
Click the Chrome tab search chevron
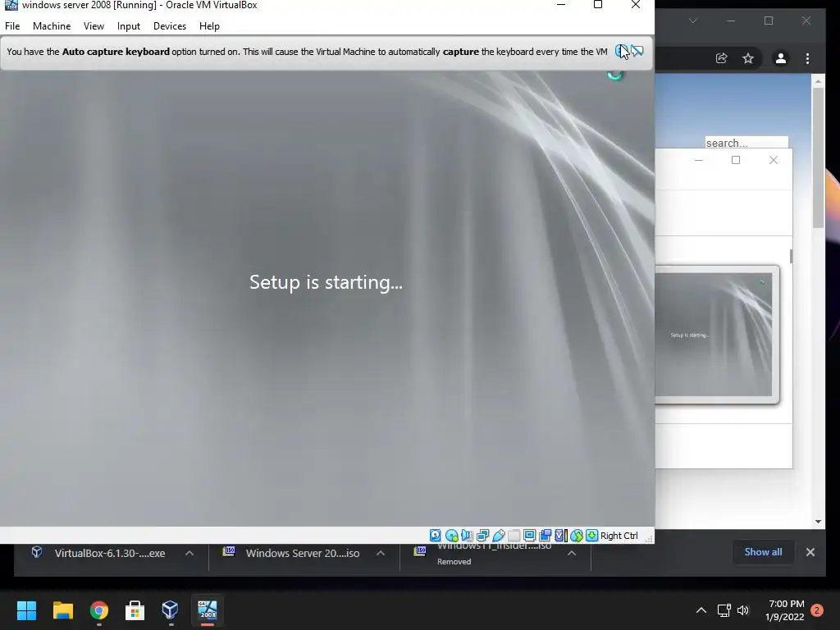point(692,21)
